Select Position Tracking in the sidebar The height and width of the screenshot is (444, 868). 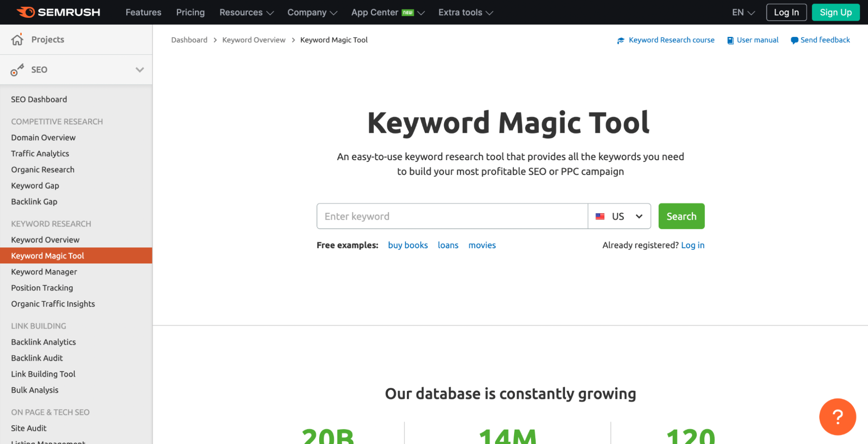pyautogui.click(x=42, y=287)
